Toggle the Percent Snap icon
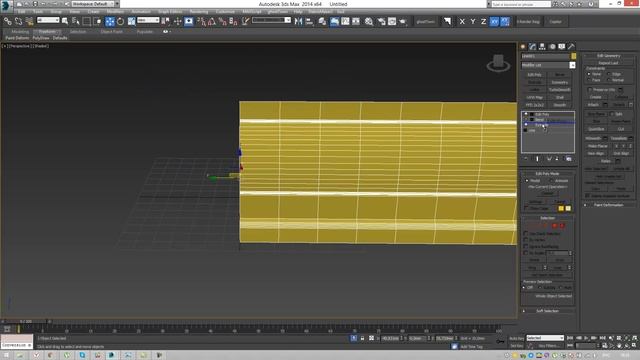 [x=222, y=21]
